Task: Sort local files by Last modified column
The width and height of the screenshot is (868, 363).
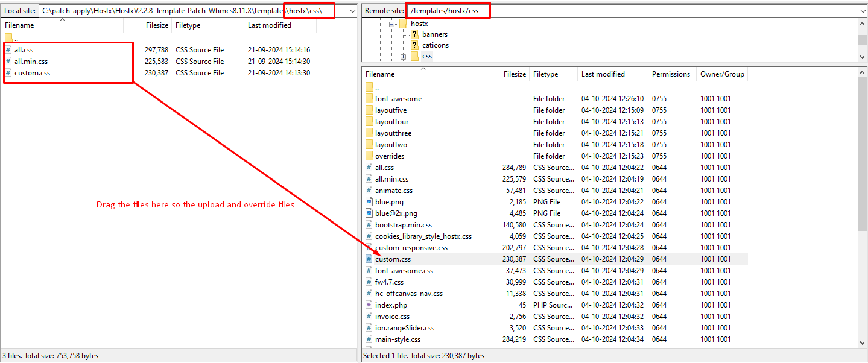Action: coord(269,25)
